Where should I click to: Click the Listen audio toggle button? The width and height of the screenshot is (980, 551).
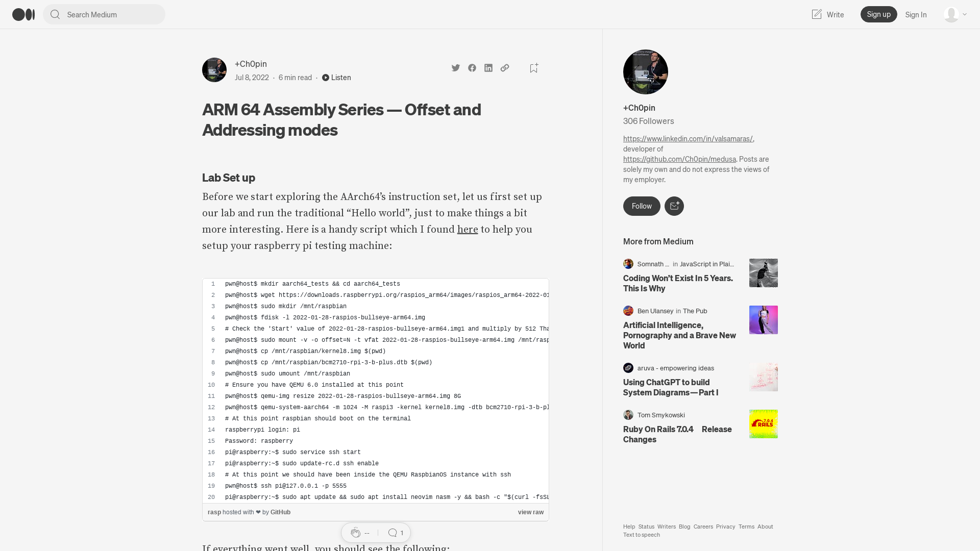coord(336,77)
